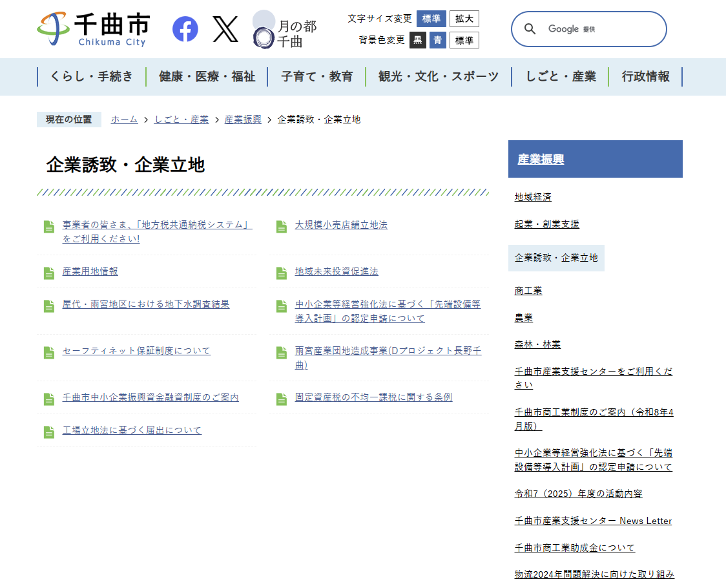
Task: Click the document icon beside セーフティネット保証制度について
Action: click(49, 353)
